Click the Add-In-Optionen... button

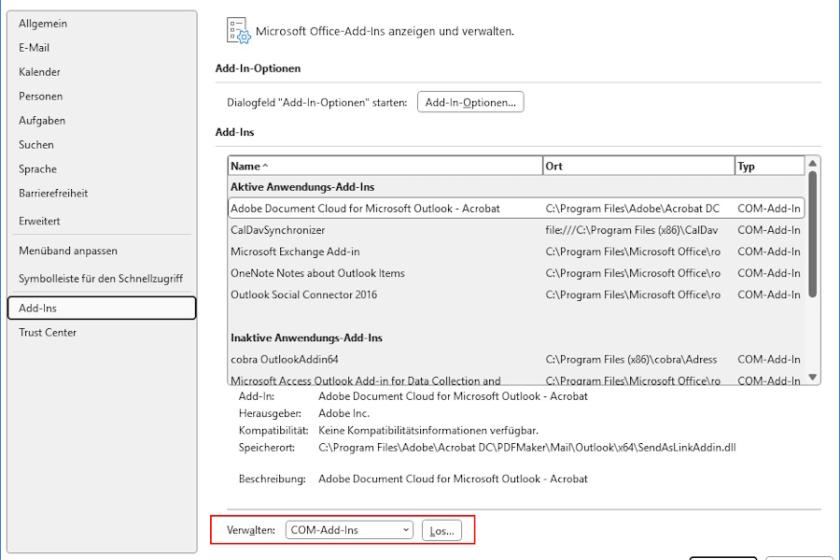470,102
